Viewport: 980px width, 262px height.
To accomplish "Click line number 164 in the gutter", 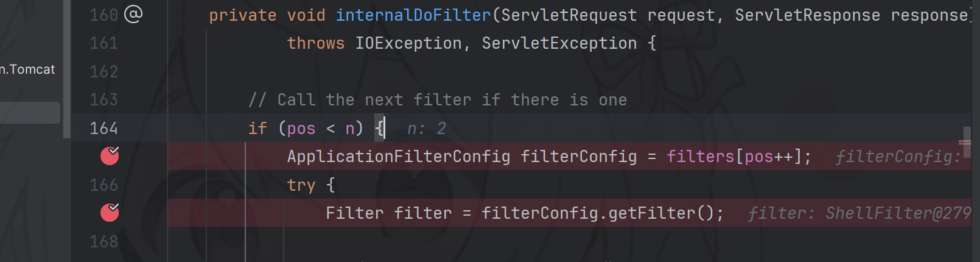I will pyautogui.click(x=103, y=128).
